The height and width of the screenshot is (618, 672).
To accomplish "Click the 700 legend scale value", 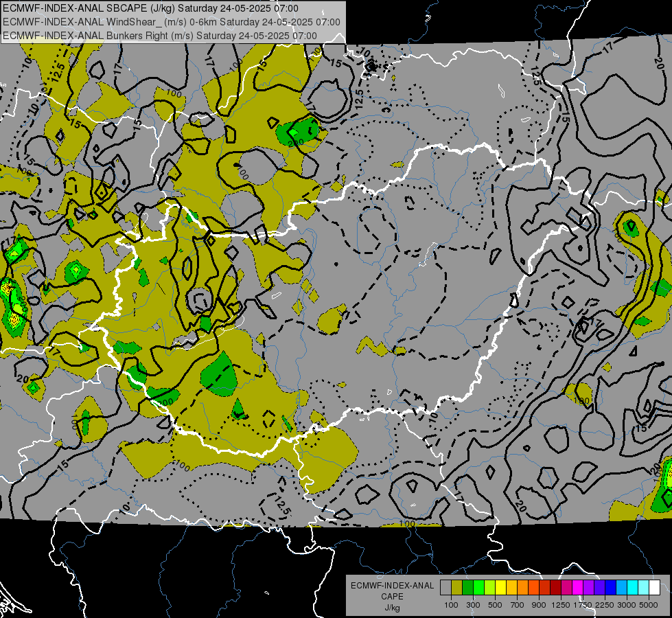I will tap(517, 605).
